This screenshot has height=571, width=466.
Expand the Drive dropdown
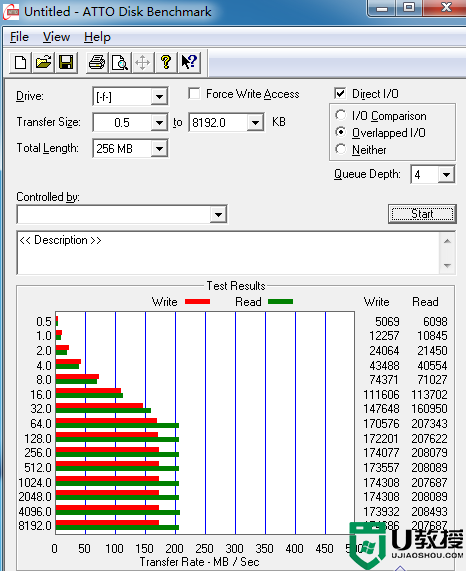click(159, 97)
